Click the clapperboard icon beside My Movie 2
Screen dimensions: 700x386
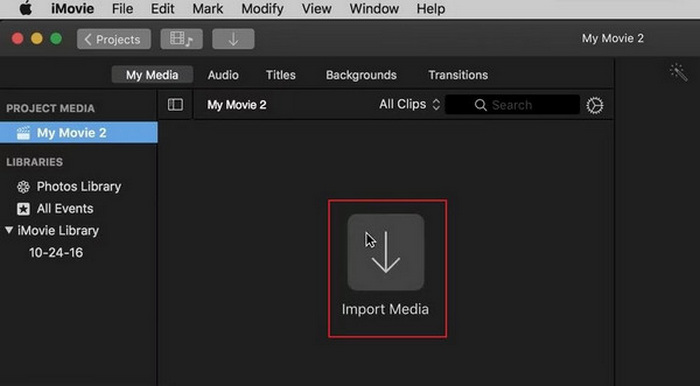[23, 133]
